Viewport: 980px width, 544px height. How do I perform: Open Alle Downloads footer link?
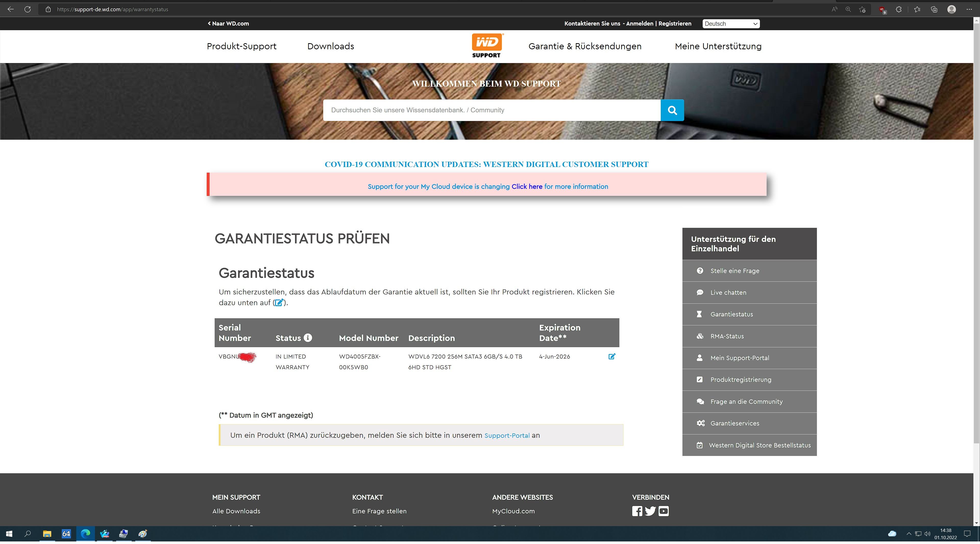(236, 511)
